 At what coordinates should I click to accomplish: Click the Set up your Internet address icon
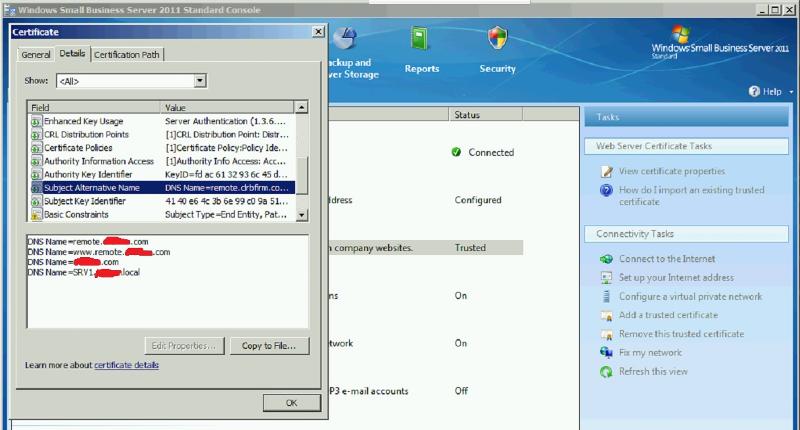606,278
